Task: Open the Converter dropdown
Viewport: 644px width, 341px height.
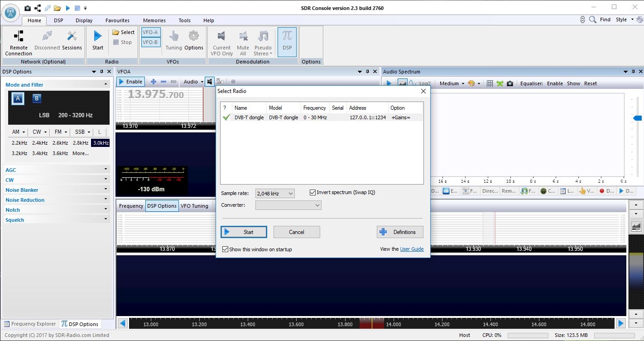Action: point(288,205)
